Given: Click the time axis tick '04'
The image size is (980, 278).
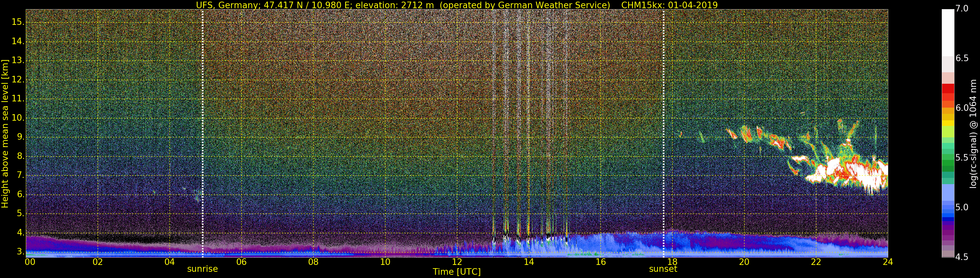Looking at the screenshot, I should pos(170,262).
